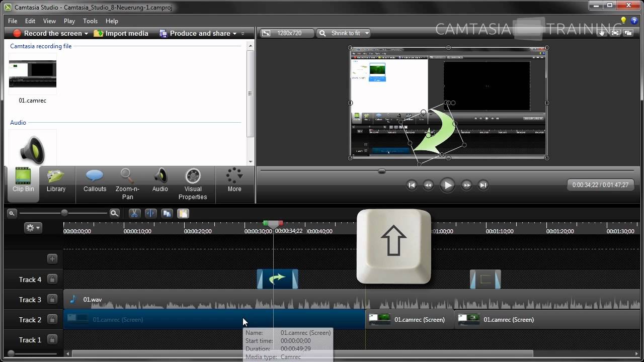Click the zoom in magnifier icon
Image resolution: width=644 pixels, height=362 pixels.
pyautogui.click(x=115, y=213)
